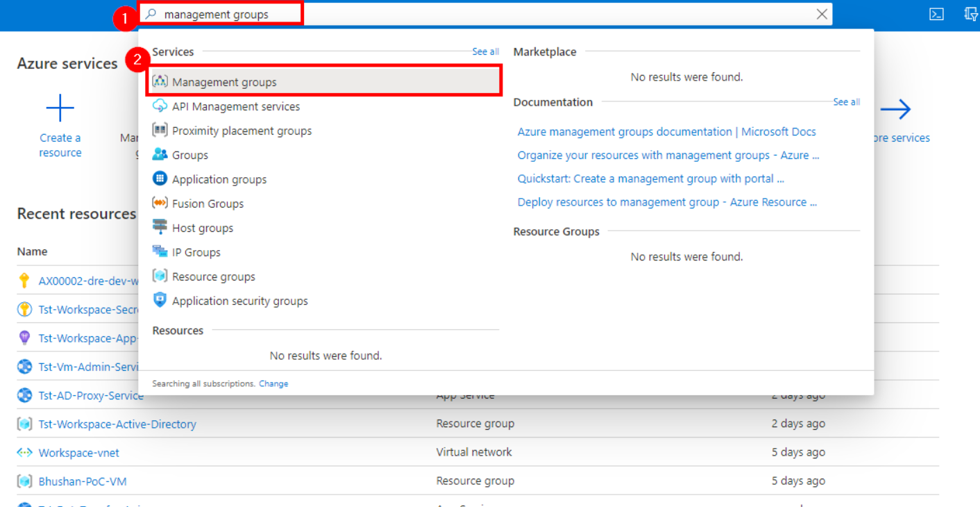980x507 pixels.
Task: Open the Tst-AD-Proxy-Service resource
Action: 91,395
